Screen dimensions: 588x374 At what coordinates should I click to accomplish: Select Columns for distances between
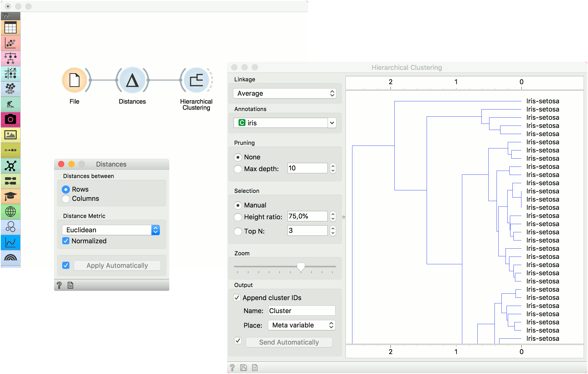point(66,199)
